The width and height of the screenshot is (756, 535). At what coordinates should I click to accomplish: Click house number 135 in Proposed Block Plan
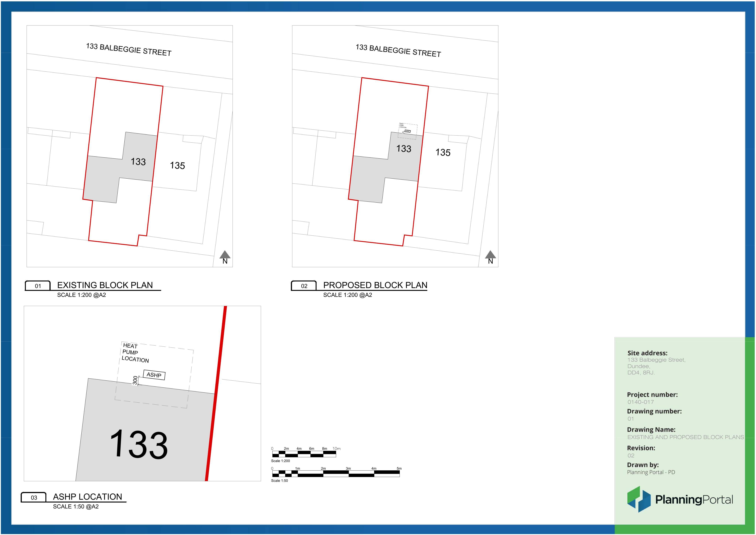(443, 152)
